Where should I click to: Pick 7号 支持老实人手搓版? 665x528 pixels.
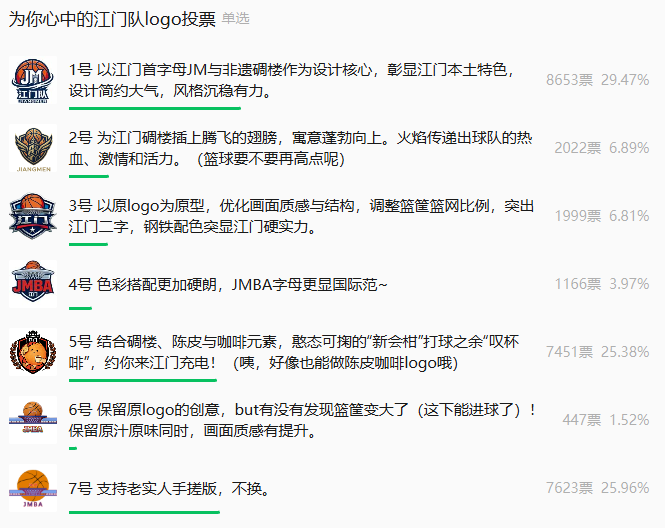point(169,488)
